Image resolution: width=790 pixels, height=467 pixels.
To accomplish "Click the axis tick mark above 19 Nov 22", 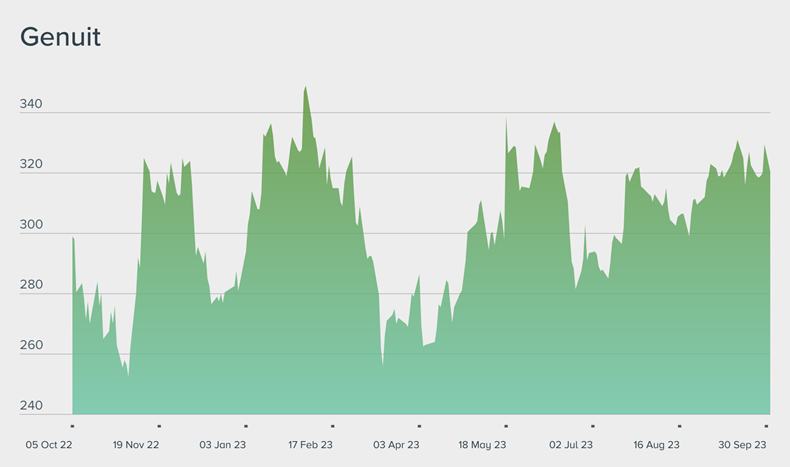I will (159, 425).
